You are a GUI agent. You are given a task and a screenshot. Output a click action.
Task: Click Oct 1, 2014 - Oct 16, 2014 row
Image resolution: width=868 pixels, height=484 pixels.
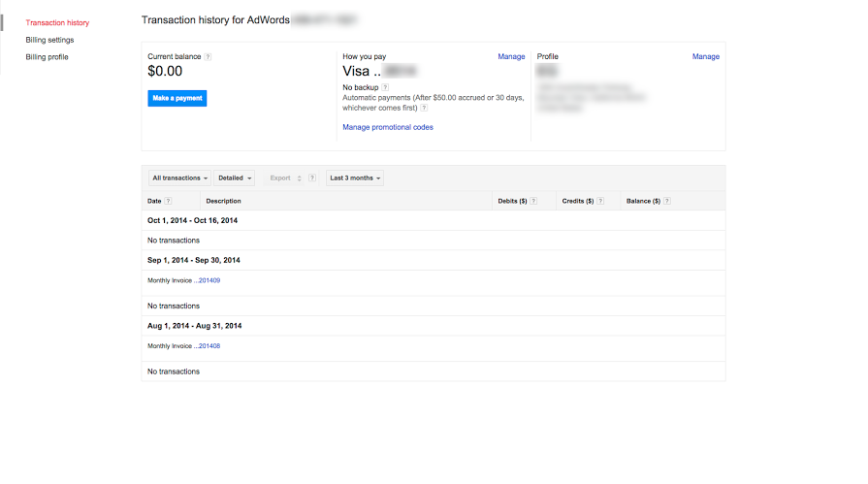tap(434, 220)
